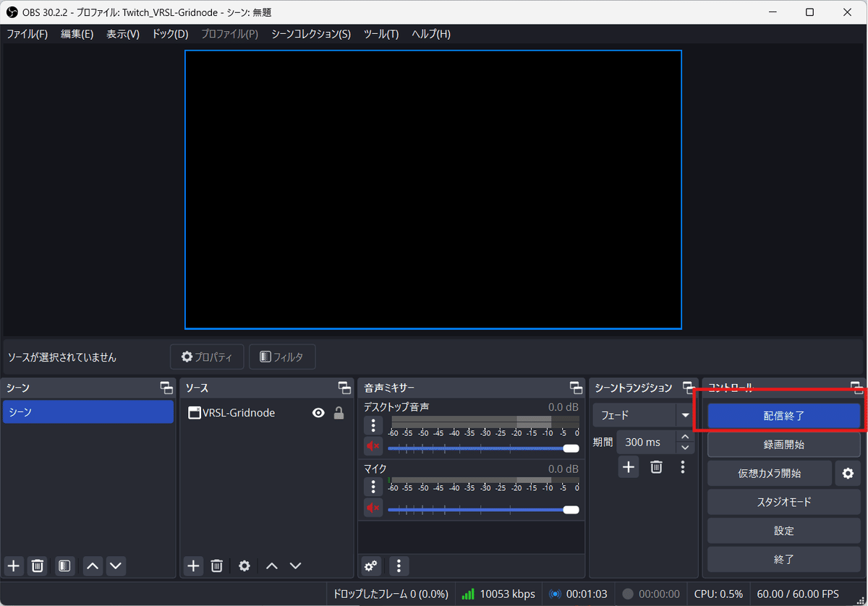Click 終了 exit button
The height and width of the screenshot is (606, 868).
(784, 559)
